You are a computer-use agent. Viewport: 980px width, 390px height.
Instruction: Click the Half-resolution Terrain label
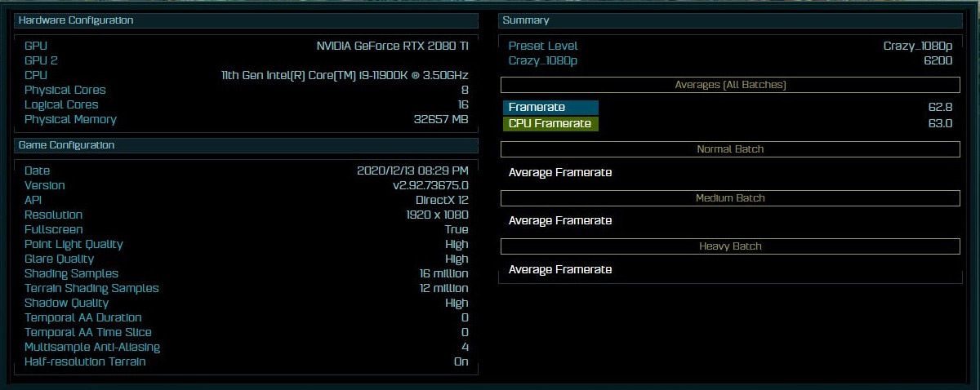click(x=85, y=361)
